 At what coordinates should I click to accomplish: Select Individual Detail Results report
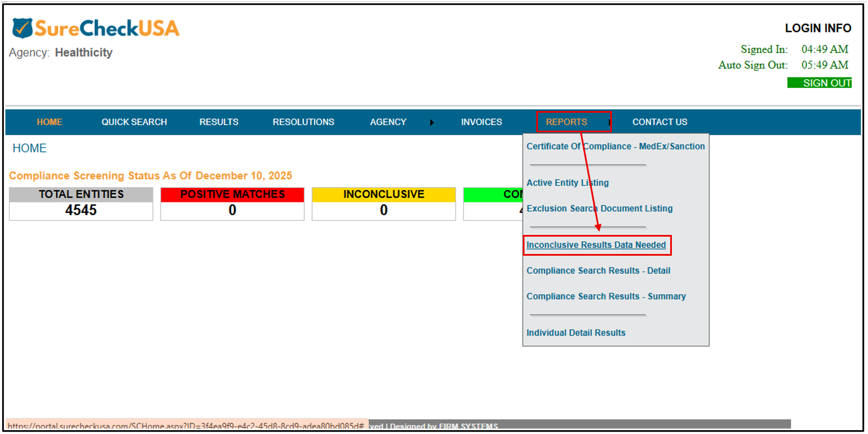click(x=576, y=333)
